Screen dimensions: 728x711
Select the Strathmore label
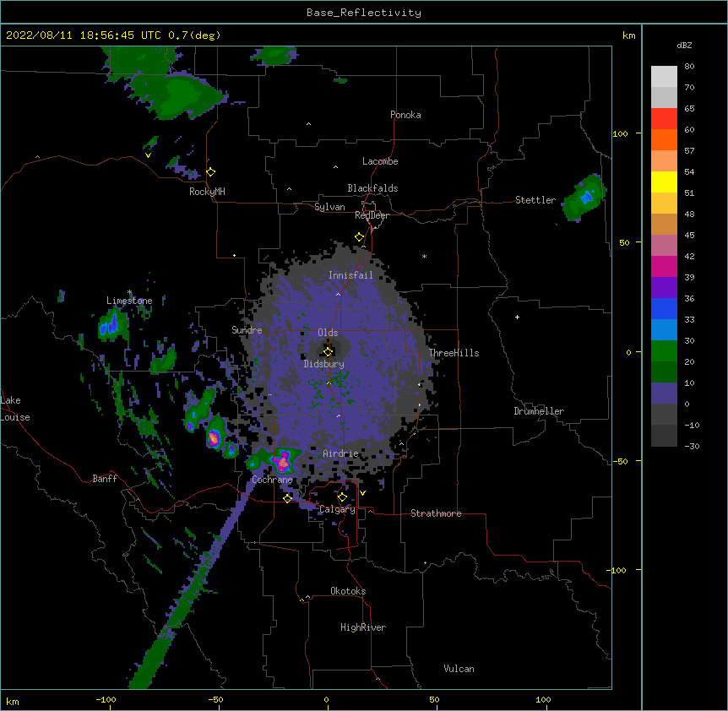(x=436, y=513)
